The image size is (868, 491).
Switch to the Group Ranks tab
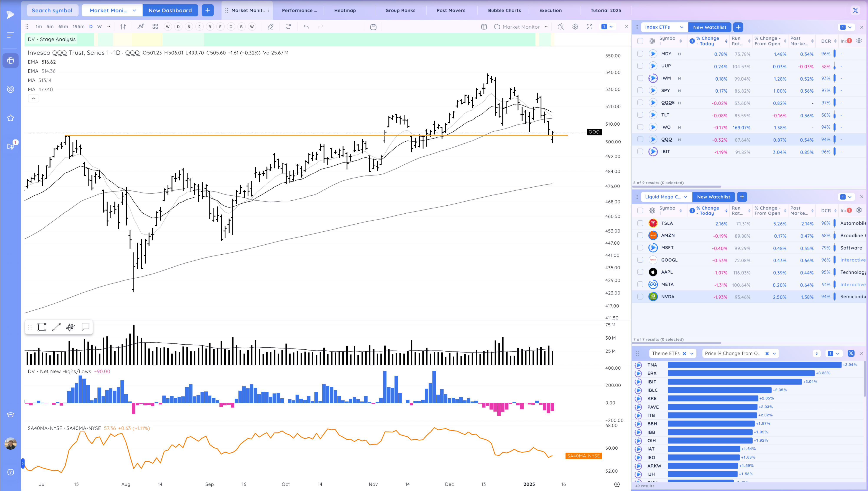(400, 10)
